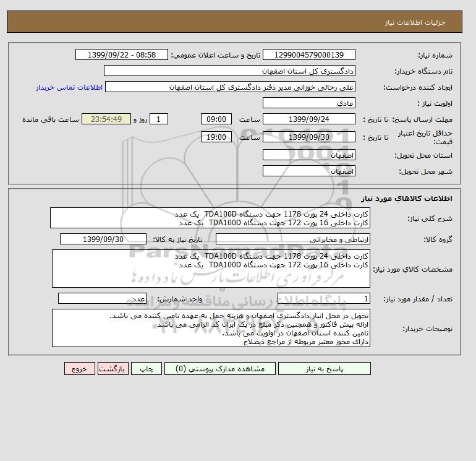Click the اولویت نیاز label

coord(435,103)
